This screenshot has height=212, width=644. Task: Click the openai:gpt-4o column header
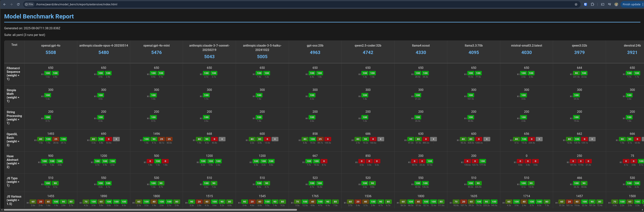pyautogui.click(x=51, y=46)
